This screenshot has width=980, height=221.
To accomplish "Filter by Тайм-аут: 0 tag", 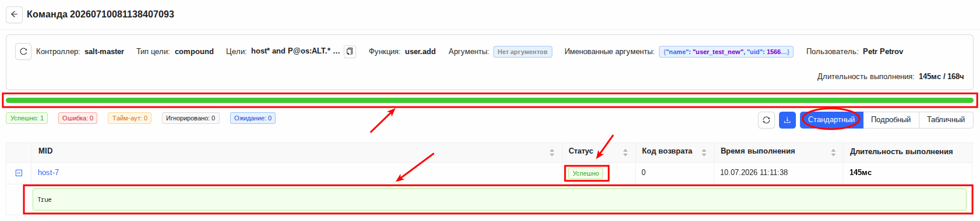I will click(x=129, y=118).
